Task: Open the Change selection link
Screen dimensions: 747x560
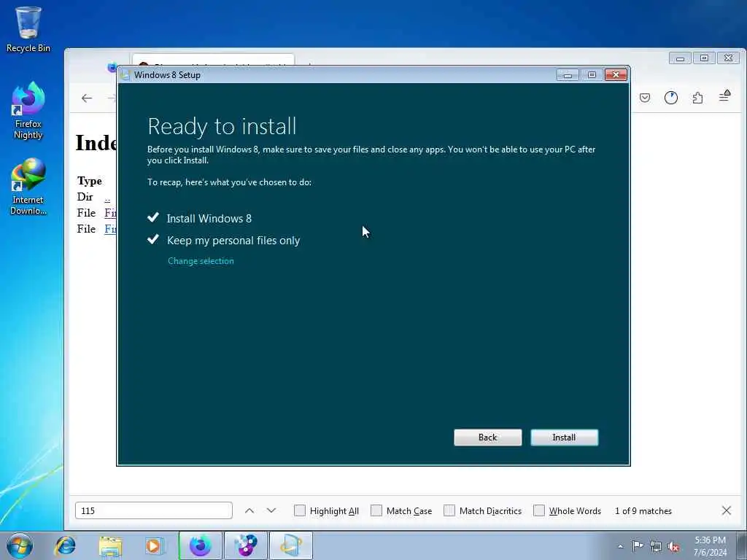Action: pyautogui.click(x=201, y=261)
